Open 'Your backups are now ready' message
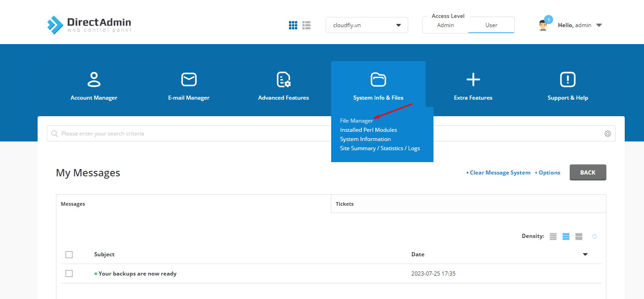The width and height of the screenshot is (644, 299). coord(138,274)
